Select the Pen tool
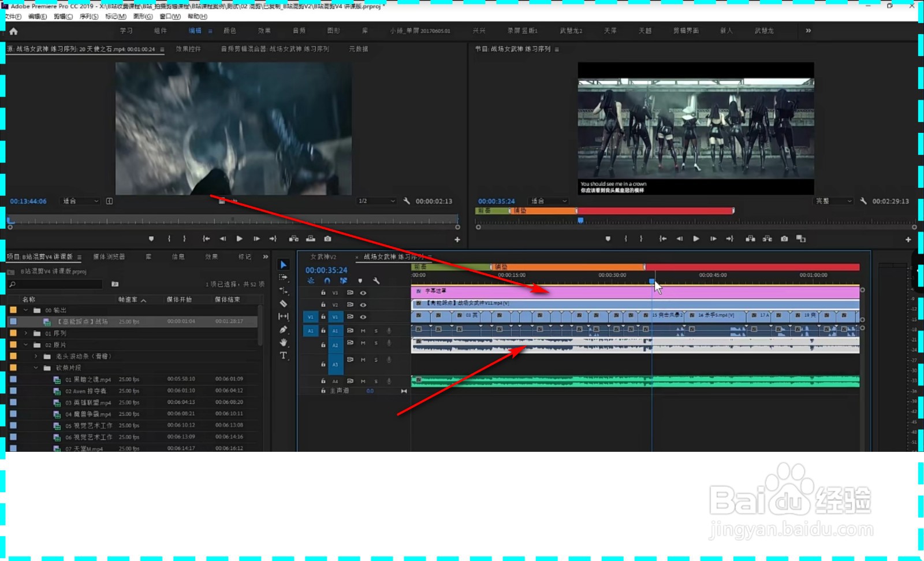Screen dimensions: 924x561 283,330
